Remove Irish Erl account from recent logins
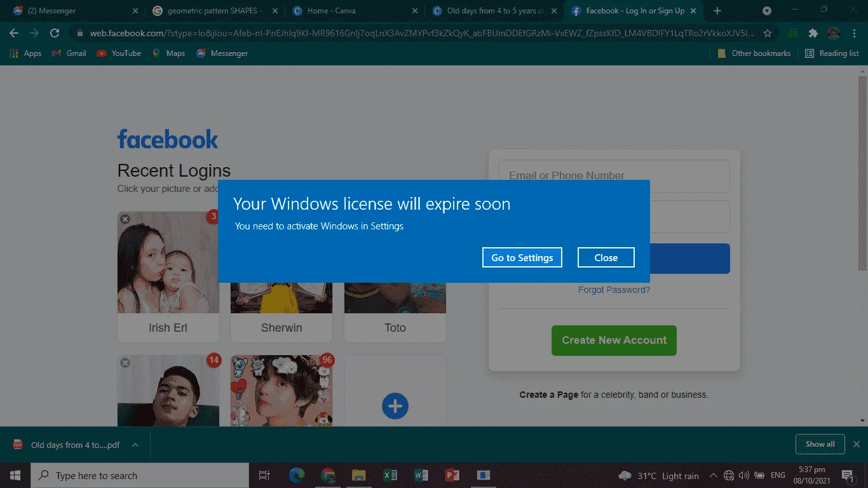 tap(125, 219)
